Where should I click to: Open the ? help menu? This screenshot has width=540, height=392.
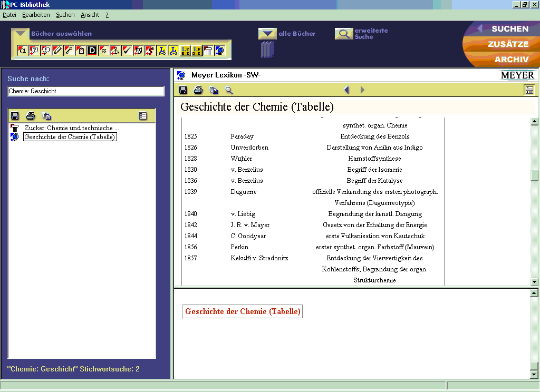pos(107,15)
